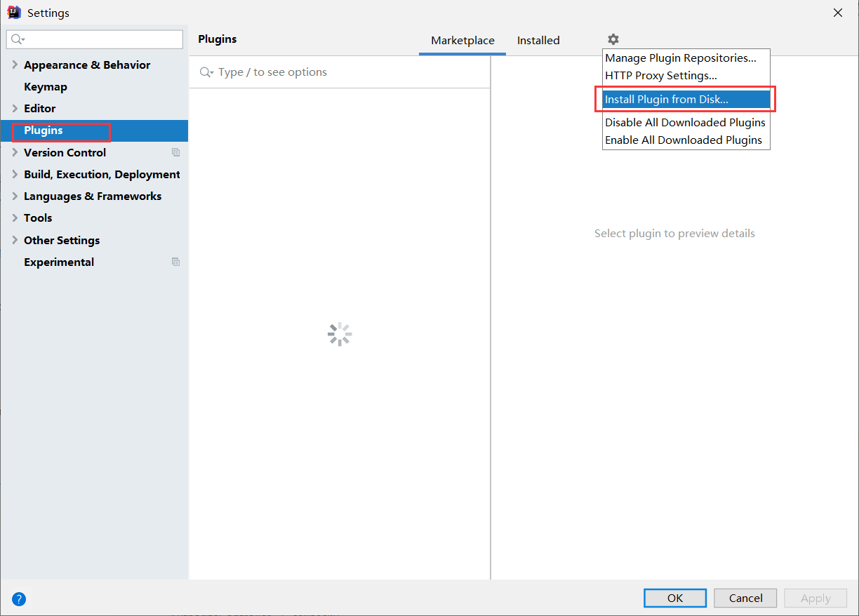This screenshot has height=616, width=859.
Task: Choose Enable All Downloaded Plugins
Action: [x=686, y=140]
